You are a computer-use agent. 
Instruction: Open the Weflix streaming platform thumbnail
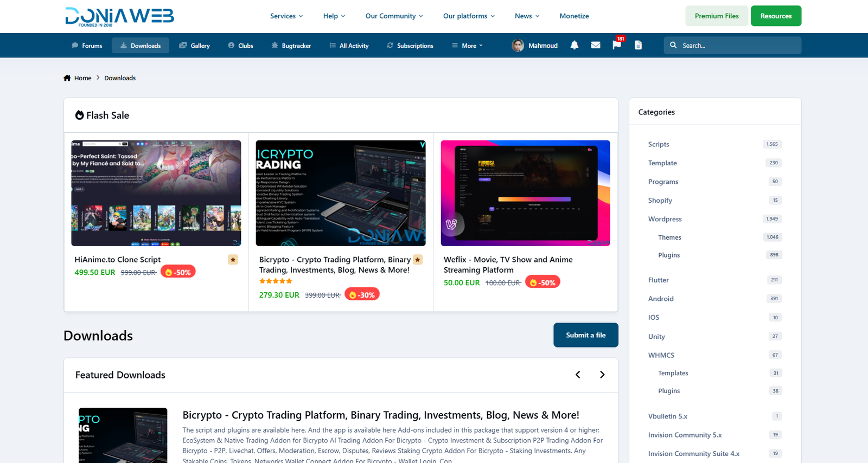(525, 193)
